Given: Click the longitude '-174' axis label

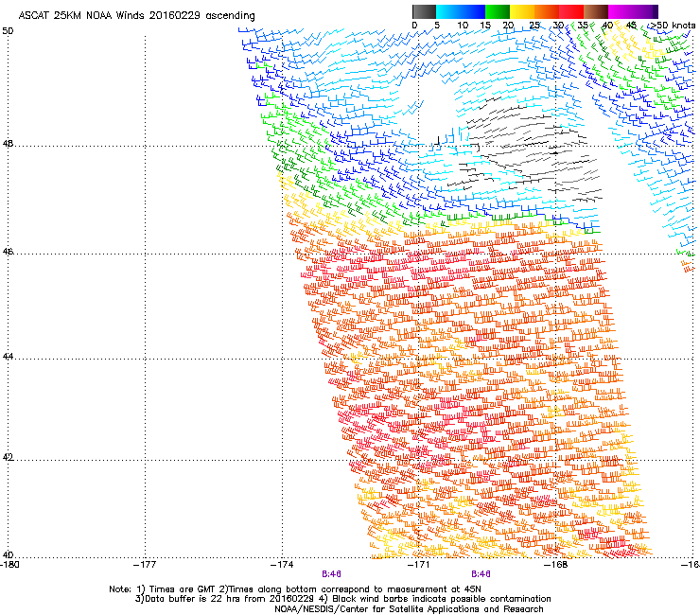Looking at the screenshot, I should (282, 565).
